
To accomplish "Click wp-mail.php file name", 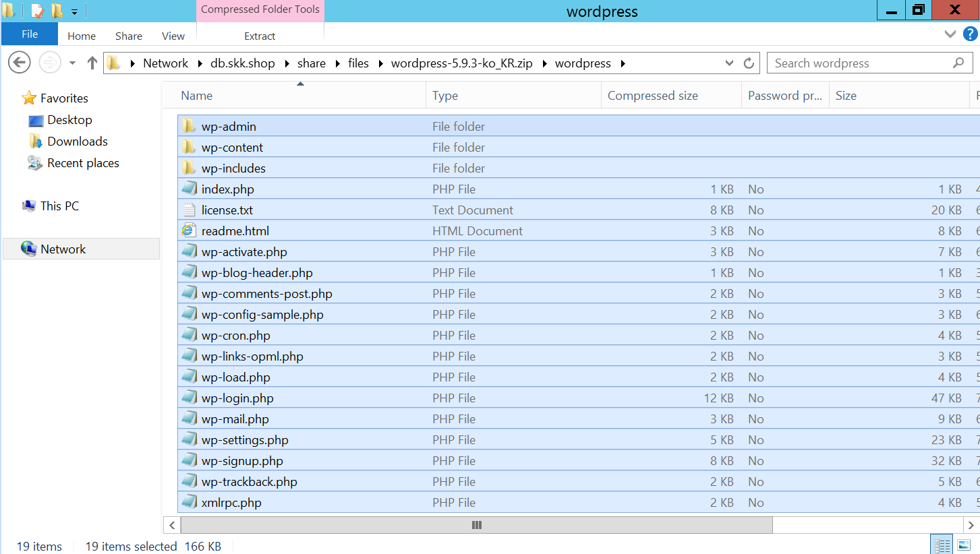I will (235, 419).
